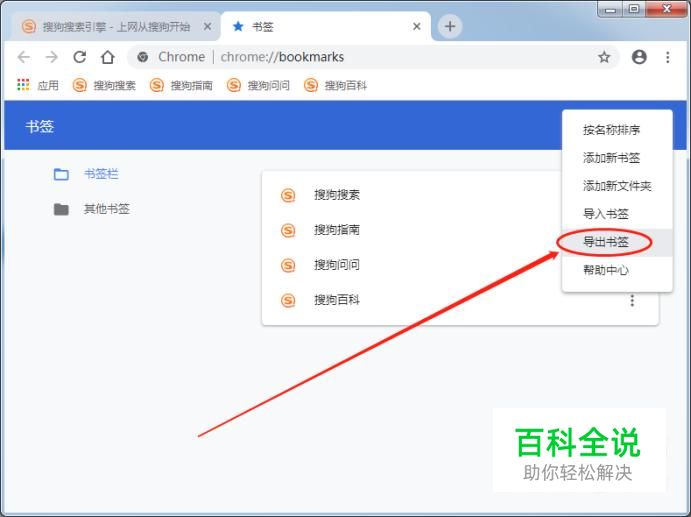Close the 搜狗搜索引擎 tab
This screenshot has height=517, width=691.
click(x=207, y=27)
